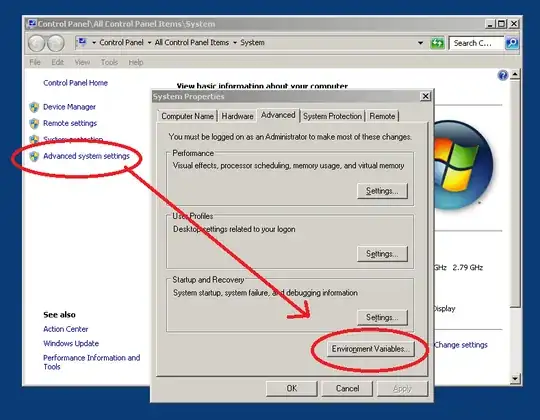
Task: Click the scrollbar down arrow
Action: point(515,379)
